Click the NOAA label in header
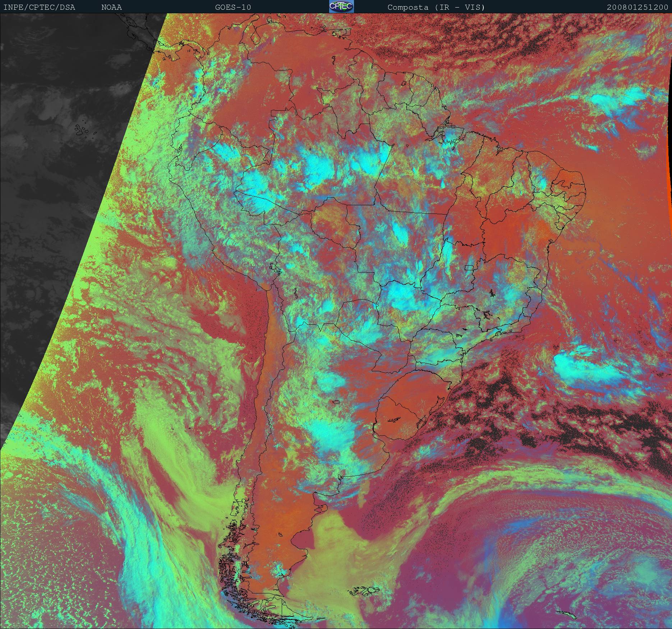Image resolution: width=672 pixels, height=629 pixels. pyautogui.click(x=111, y=7)
